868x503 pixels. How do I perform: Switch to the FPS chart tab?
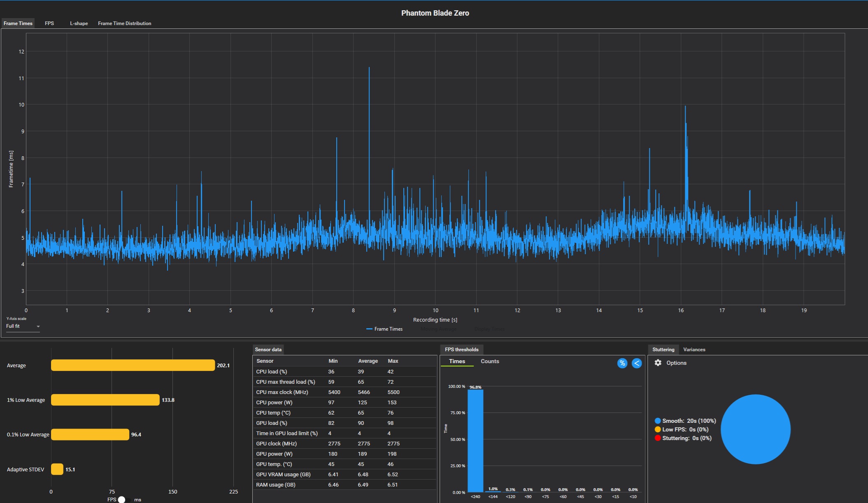(49, 23)
